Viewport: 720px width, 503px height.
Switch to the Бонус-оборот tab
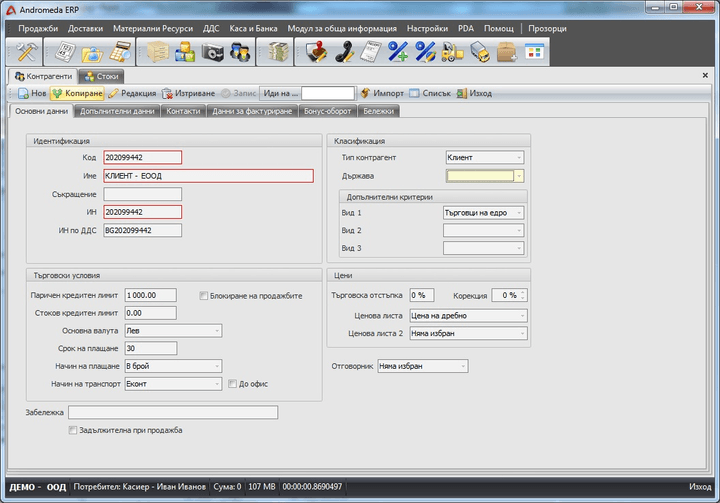coord(327,111)
